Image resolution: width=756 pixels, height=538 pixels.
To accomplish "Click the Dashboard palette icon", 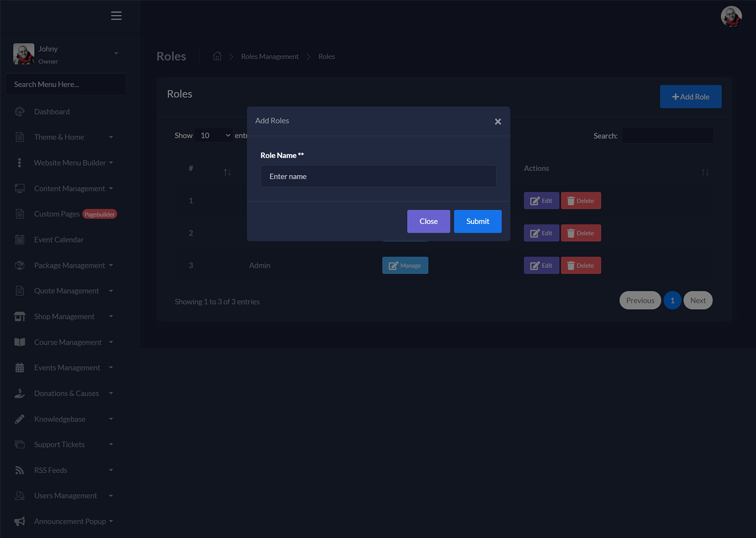I will (x=20, y=112).
